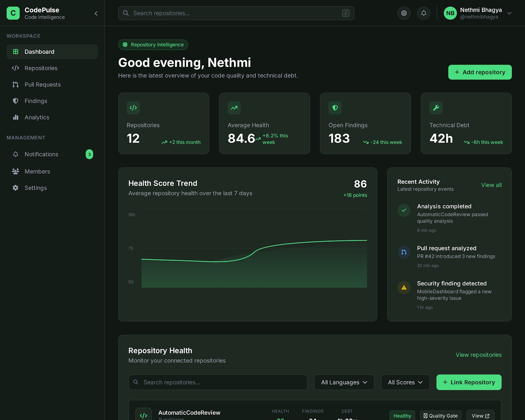Open Repositories in the sidebar

(x=52, y=68)
